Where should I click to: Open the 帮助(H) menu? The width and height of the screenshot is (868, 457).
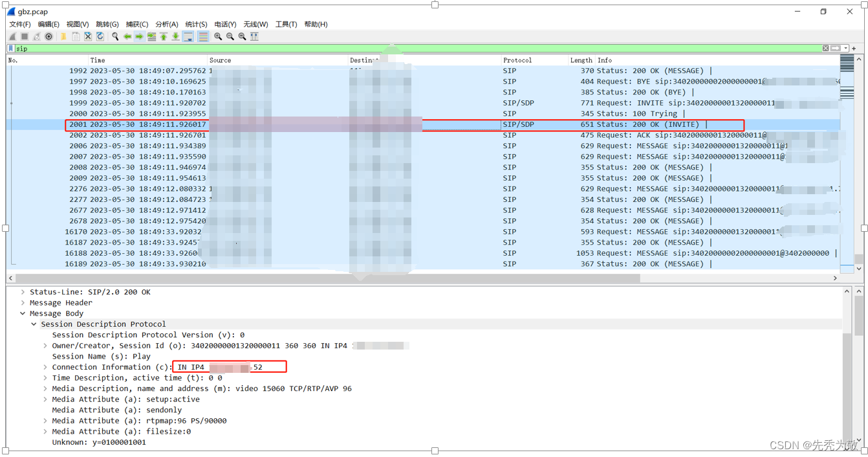(x=316, y=24)
